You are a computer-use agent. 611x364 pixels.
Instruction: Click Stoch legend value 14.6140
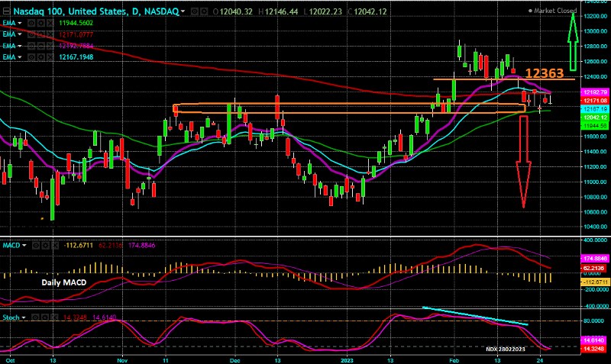tap(104, 317)
